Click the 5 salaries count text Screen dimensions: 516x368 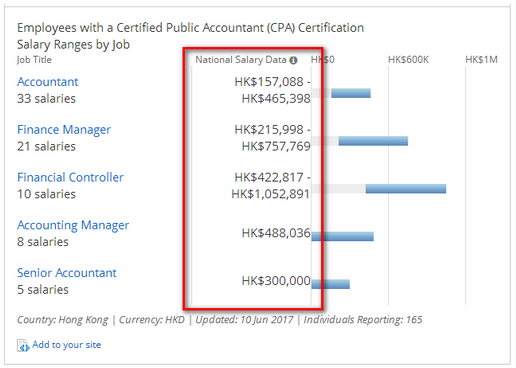(x=43, y=290)
